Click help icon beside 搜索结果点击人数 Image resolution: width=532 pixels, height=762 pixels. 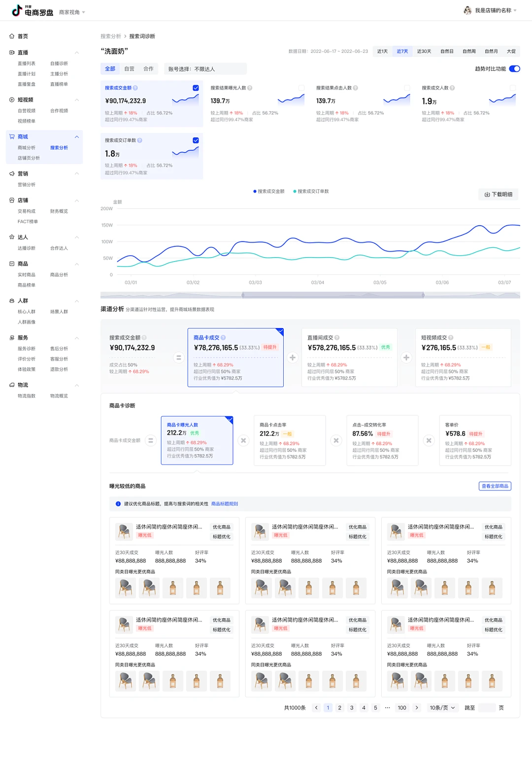click(356, 88)
